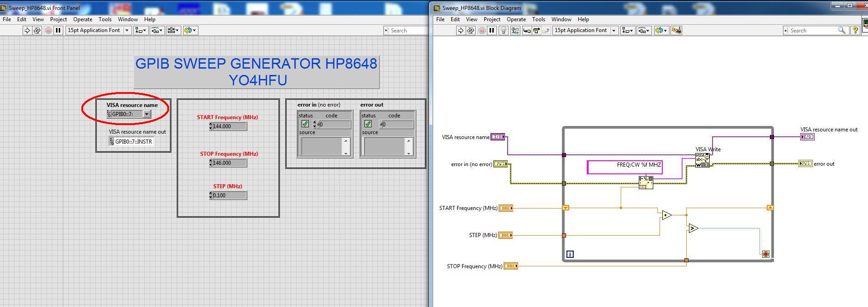Select STOP Frequency DBL terminal
Image resolution: width=868 pixels, height=307 pixels.
tap(511, 266)
